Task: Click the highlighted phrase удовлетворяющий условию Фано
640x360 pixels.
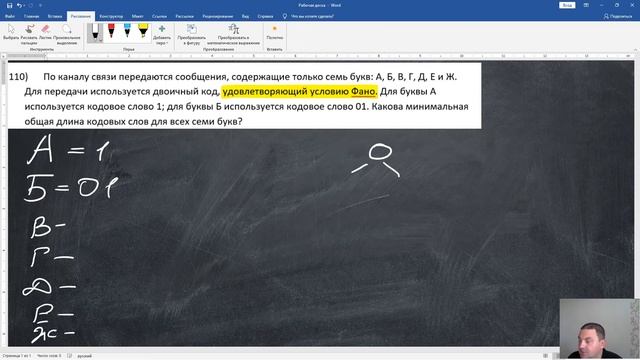Action: (300, 91)
